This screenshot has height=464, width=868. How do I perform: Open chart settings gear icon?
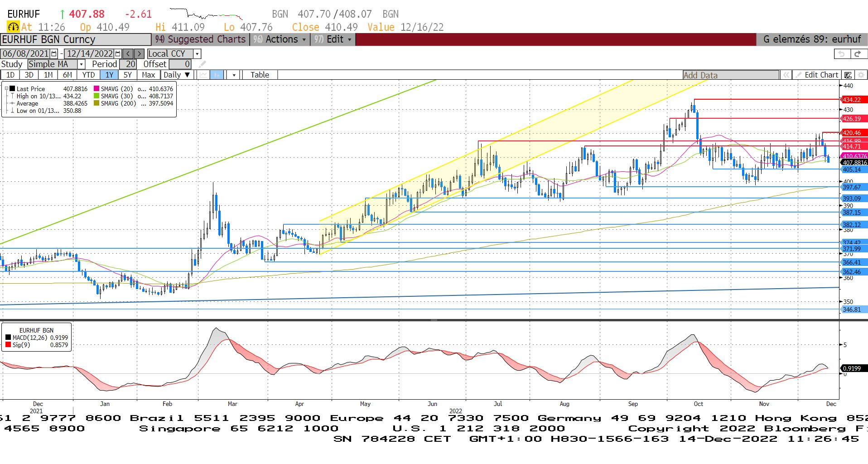click(x=861, y=75)
